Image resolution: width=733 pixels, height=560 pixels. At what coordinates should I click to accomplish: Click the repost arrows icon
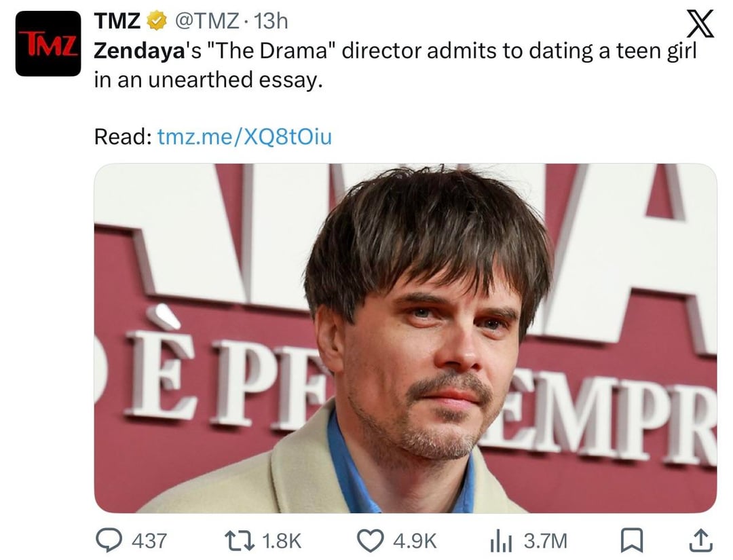point(240,540)
